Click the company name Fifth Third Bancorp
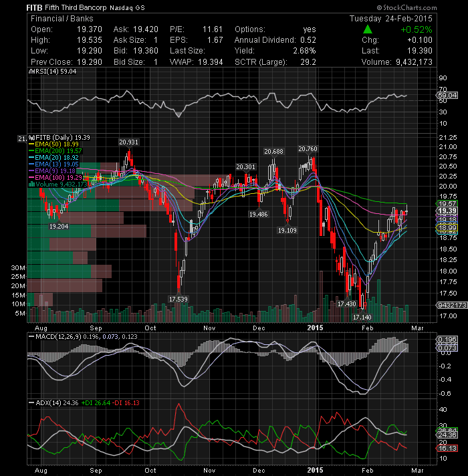This screenshot has width=468, height=476. click(76, 7)
